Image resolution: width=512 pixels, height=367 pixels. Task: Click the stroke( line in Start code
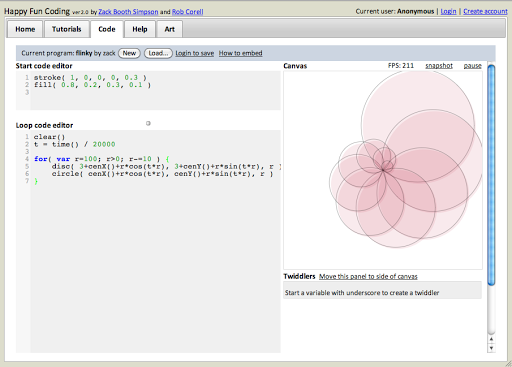click(90, 78)
